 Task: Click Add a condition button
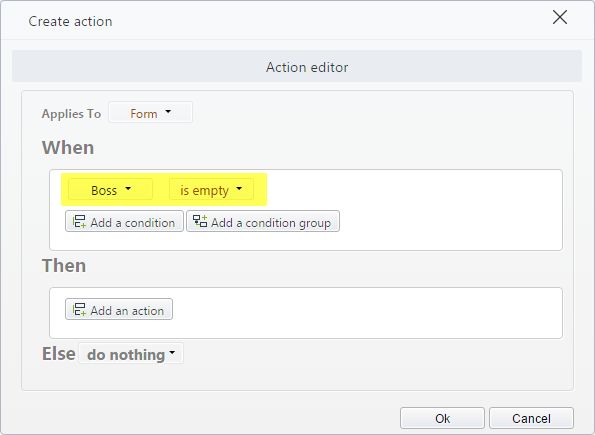pyautogui.click(x=124, y=221)
